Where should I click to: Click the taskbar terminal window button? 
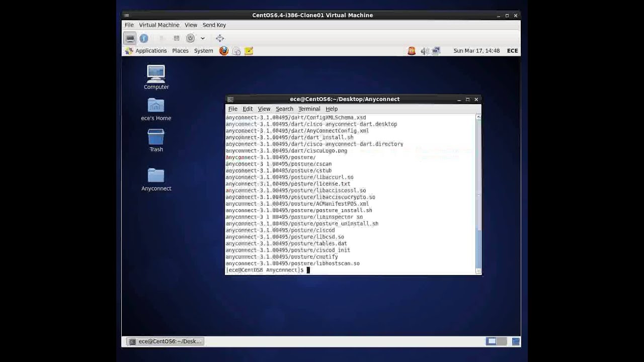click(x=166, y=341)
